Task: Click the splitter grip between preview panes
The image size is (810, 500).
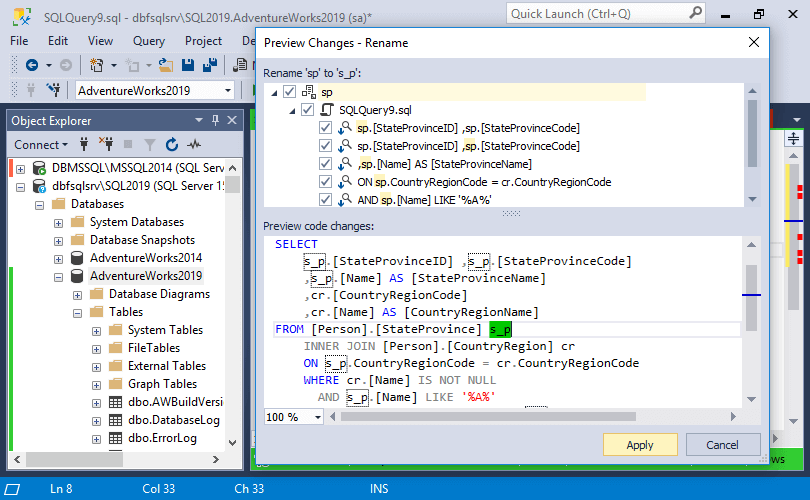Action: point(511,213)
